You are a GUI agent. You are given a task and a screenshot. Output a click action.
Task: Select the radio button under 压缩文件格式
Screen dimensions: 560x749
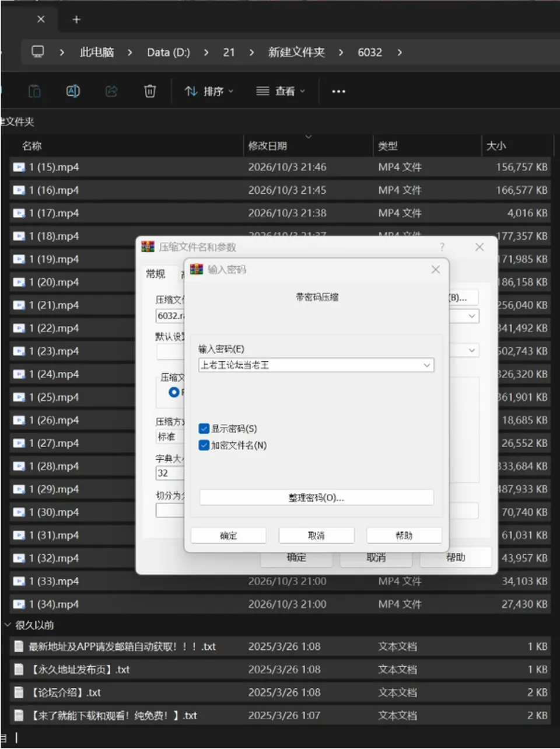point(173,392)
